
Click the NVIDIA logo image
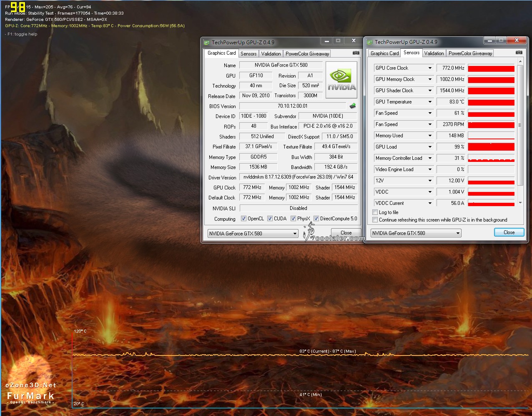pos(341,80)
